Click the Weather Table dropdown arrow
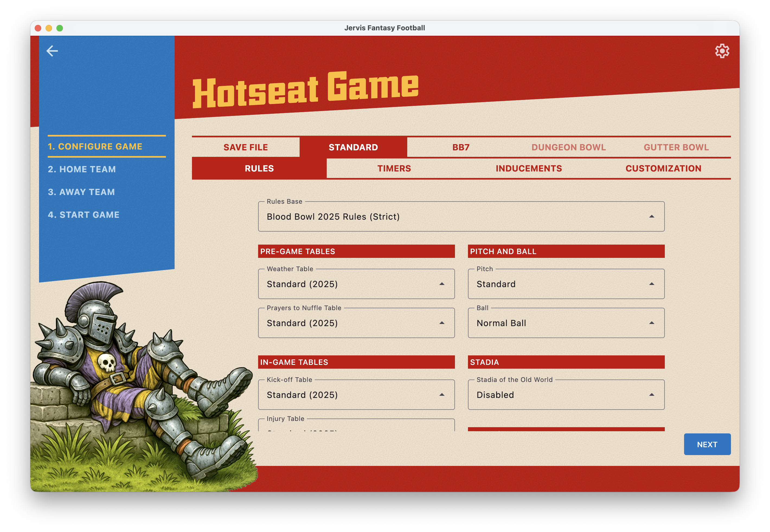This screenshot has height=532, width=770. click(x=442, y=284)
